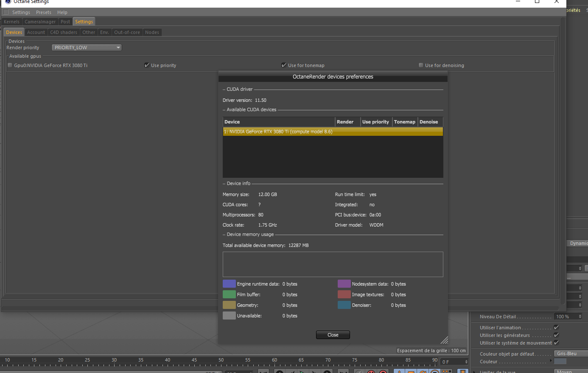Image resolution: width=588 pixels, height=373 pixels.
Task: Click frame 45 on the timeline ruler
Action: coord(194,360)
